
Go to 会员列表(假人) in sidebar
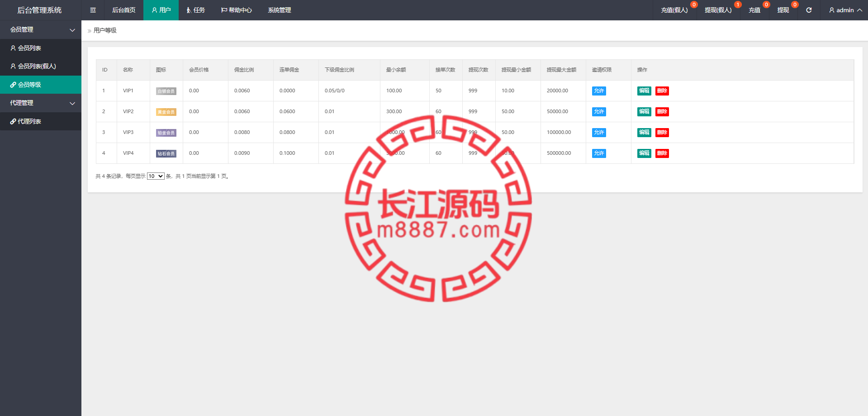click(x=41, y=66)
